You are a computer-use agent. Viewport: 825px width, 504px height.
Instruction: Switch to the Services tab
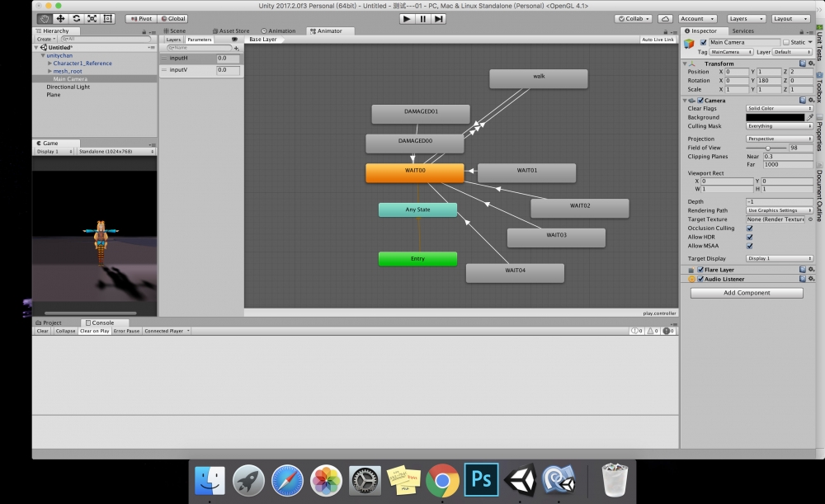click(x=742, y=31)
